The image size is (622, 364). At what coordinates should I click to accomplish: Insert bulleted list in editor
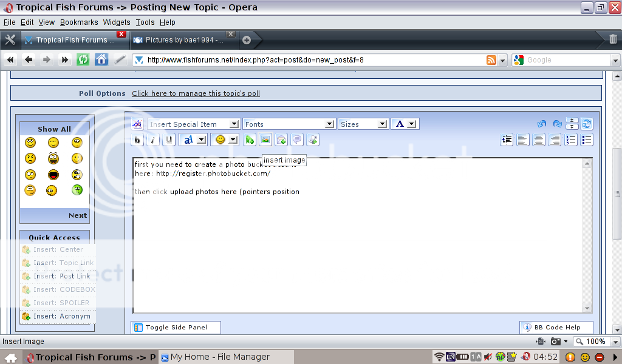pyautogui.click(x=587, y=140)
